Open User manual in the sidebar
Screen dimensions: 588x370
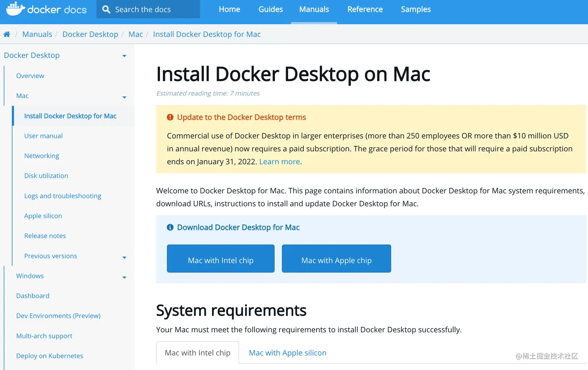[44, 136]
